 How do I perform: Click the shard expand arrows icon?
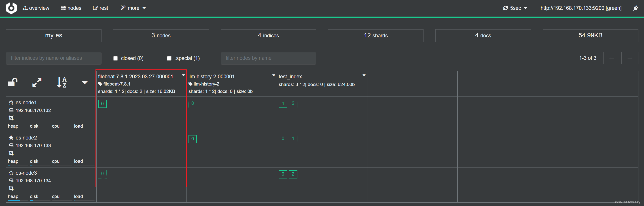click(36, 82)
